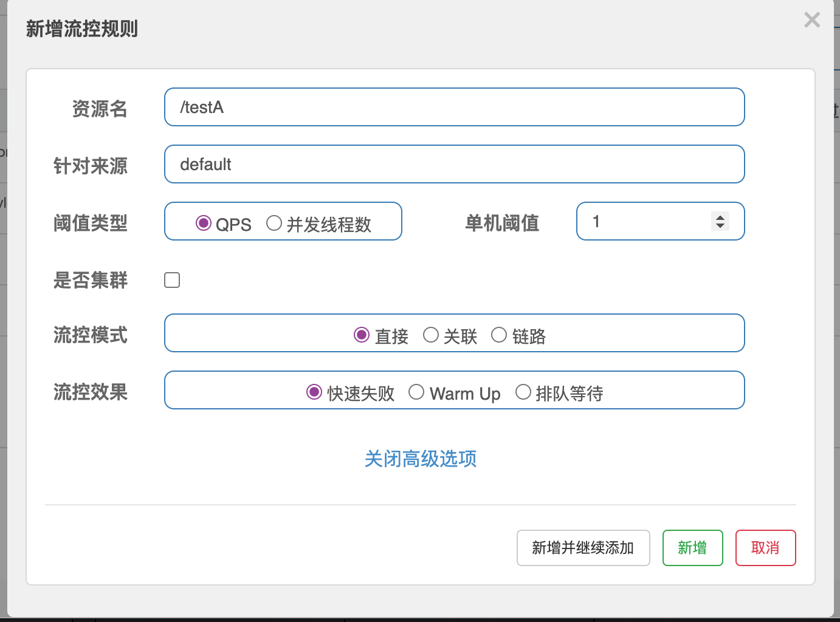Click the 单机阈值 number input
Viewport: 840px width, 622px height.
661,221
